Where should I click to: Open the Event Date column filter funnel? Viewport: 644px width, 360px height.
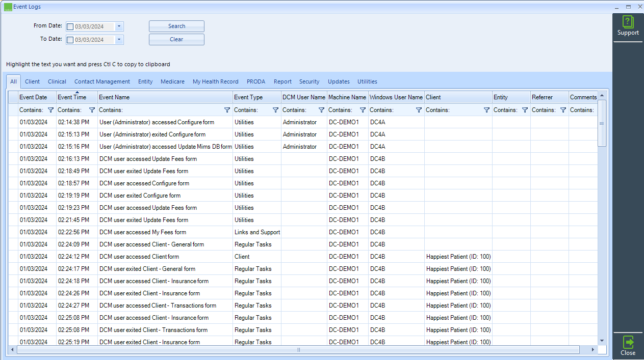click(50, 109)
